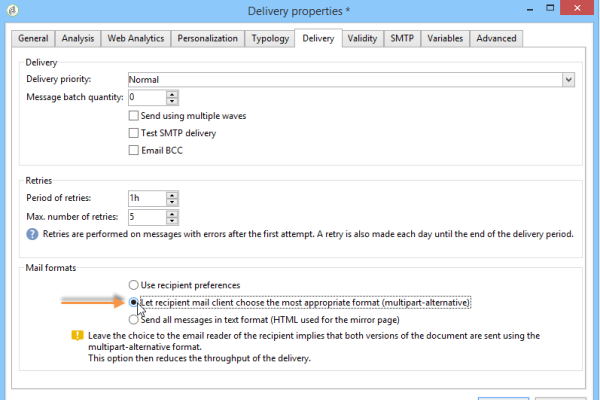Choose Send all messages in text format

(134, 319)
